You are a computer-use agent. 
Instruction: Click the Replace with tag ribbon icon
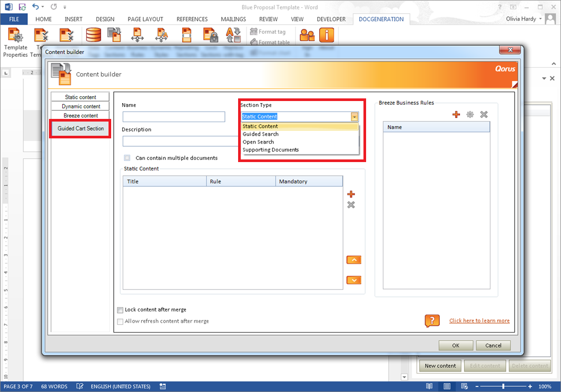coord(233,35)
